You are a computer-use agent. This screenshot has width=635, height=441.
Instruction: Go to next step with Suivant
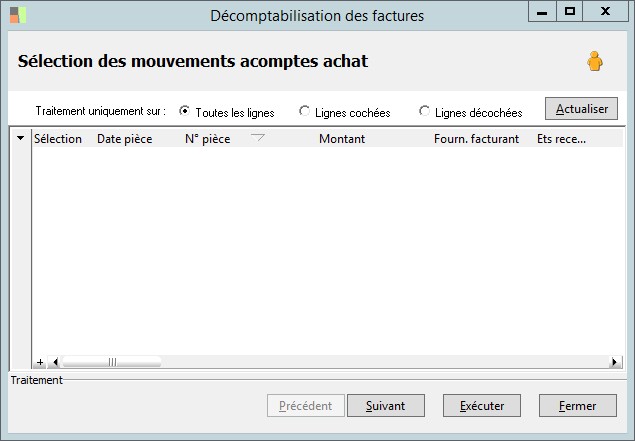pos(385,406)
